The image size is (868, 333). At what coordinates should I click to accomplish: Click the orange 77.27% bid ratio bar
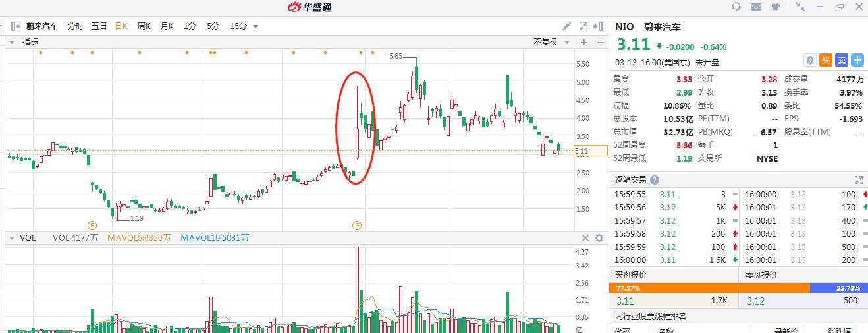[x=709, y=288]
